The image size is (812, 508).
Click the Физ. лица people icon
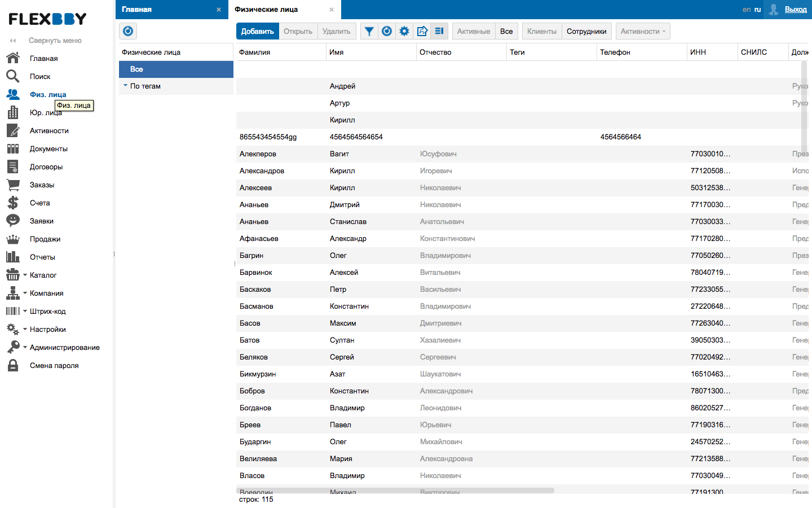13,94
